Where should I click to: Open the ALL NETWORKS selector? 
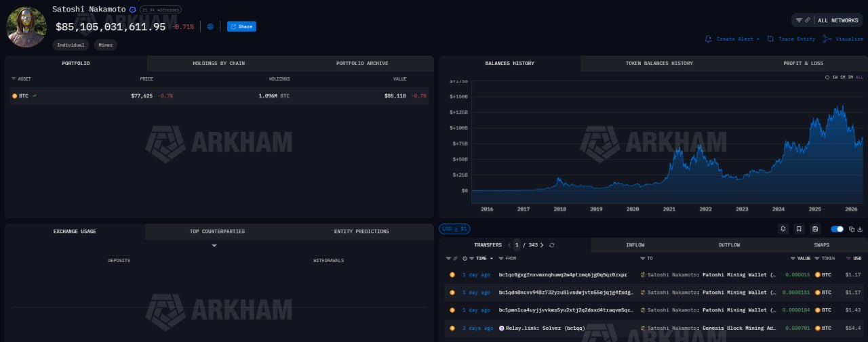(837, 20)
